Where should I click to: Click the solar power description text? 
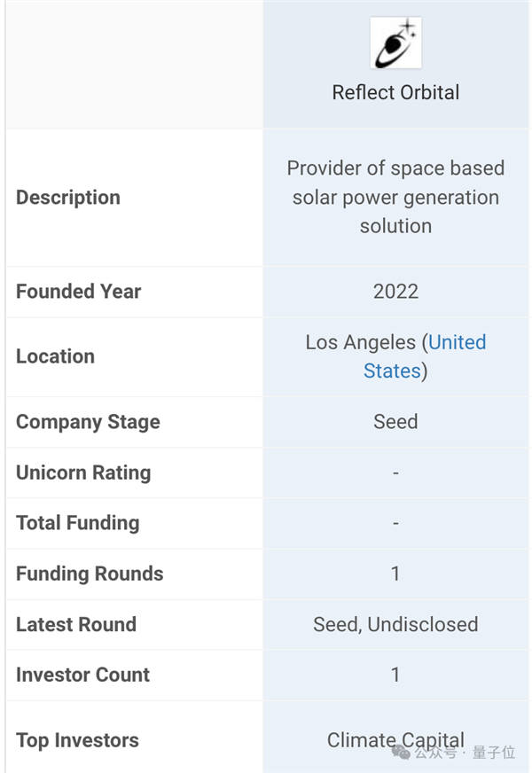(x=395, y=197)
